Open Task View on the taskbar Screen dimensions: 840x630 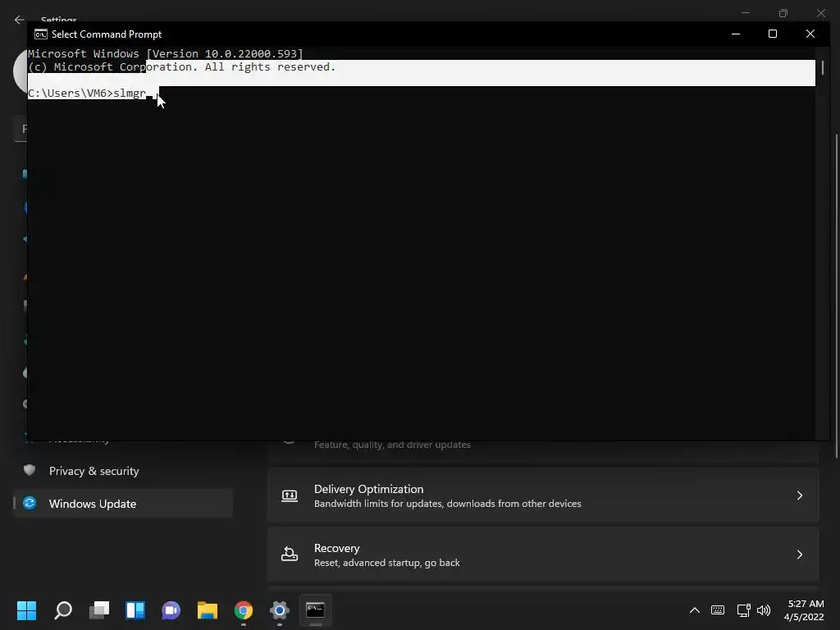(x=99, y=610)
